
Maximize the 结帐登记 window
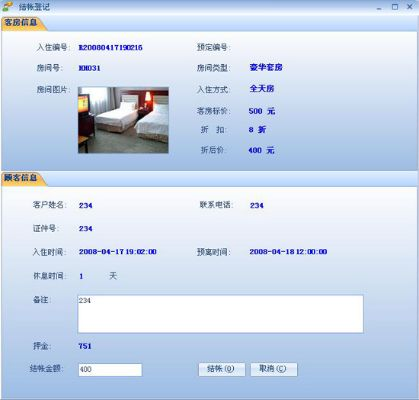(395, 7)
